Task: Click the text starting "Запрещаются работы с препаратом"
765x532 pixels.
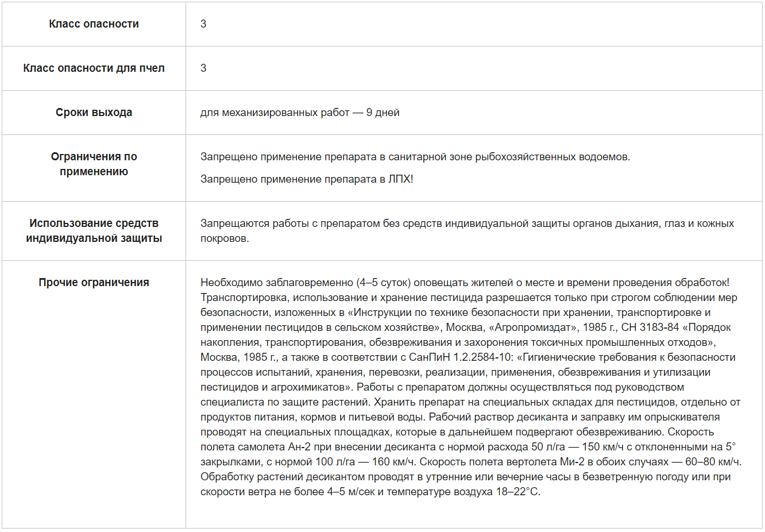Action: point(466,223)
